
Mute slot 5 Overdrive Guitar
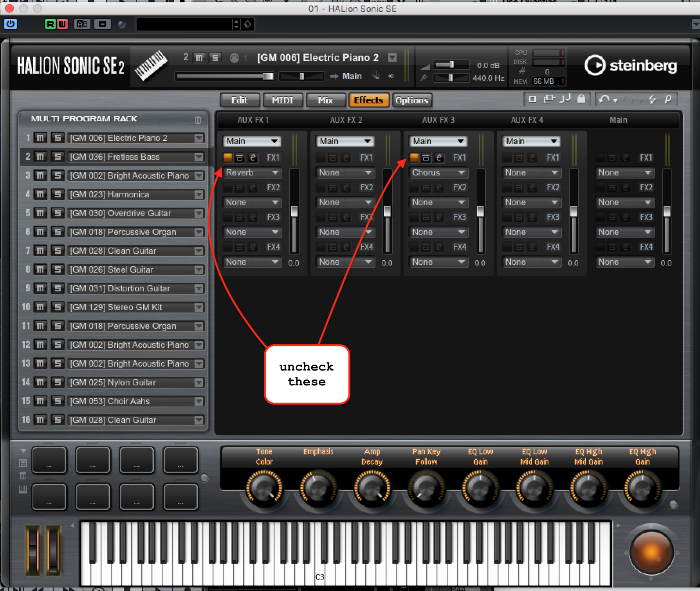40,213
